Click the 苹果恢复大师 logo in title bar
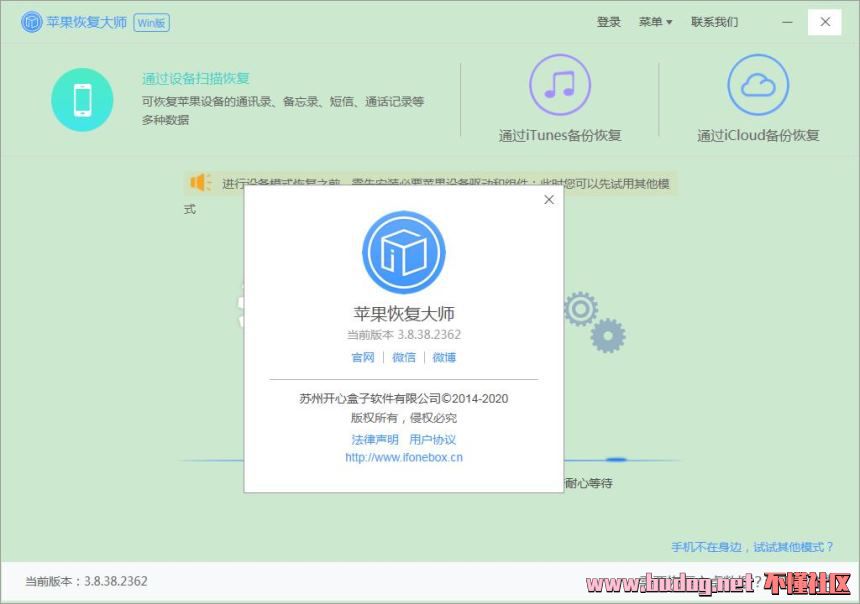The image size is (860, 604). 31,22
